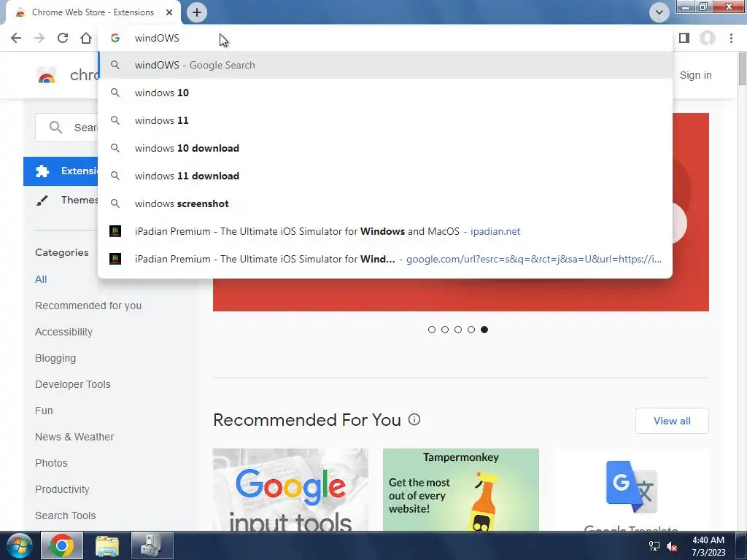Open the tab search dropdown arrow
The image size is (747, 560).
[659, 12]
